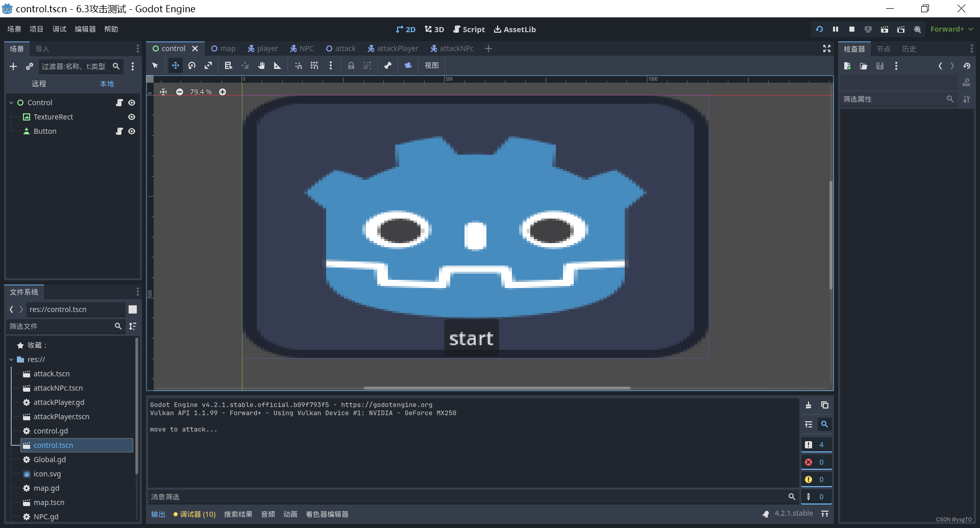Image resolution: width=980 pixels, height=528 pixels.
Task: Reload the running project
Action: 819,29
